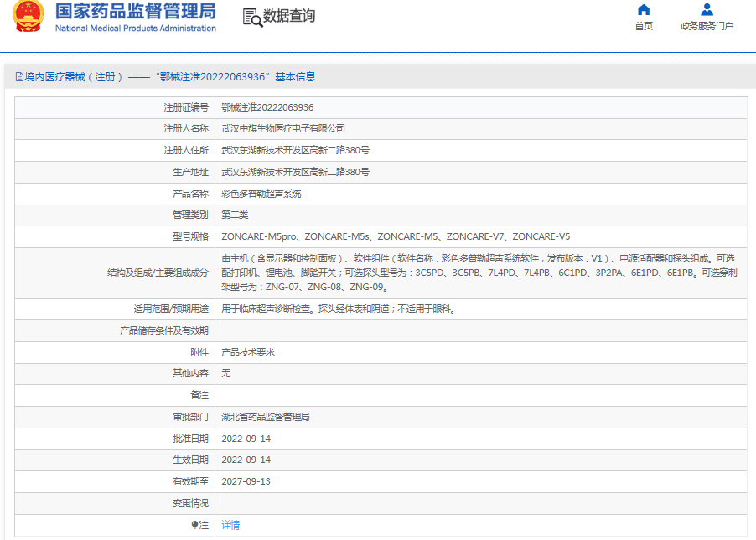Click the 数据查询 magnifier icon

[252, 17]
